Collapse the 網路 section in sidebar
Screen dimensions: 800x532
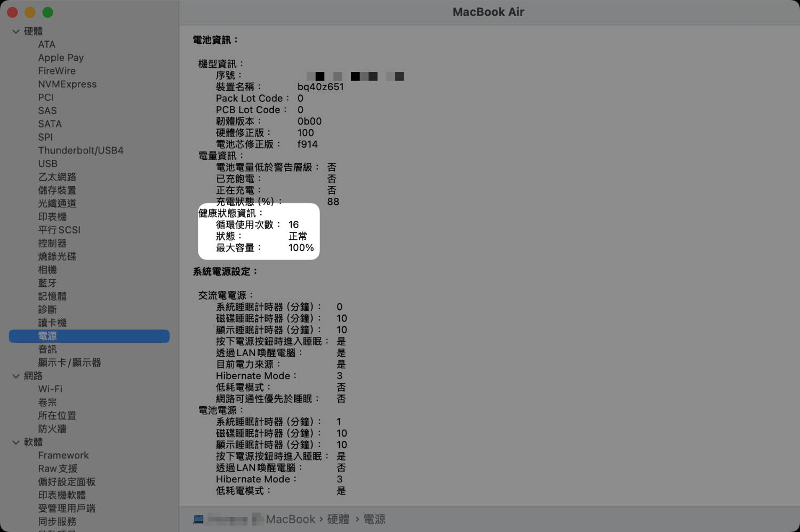pos(16,376)
